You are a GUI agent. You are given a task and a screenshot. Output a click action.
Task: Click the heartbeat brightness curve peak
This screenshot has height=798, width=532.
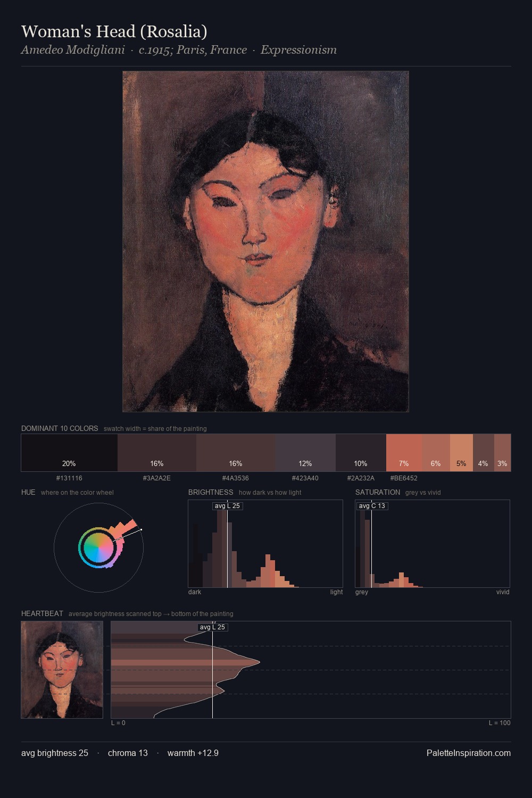point(259,662)
